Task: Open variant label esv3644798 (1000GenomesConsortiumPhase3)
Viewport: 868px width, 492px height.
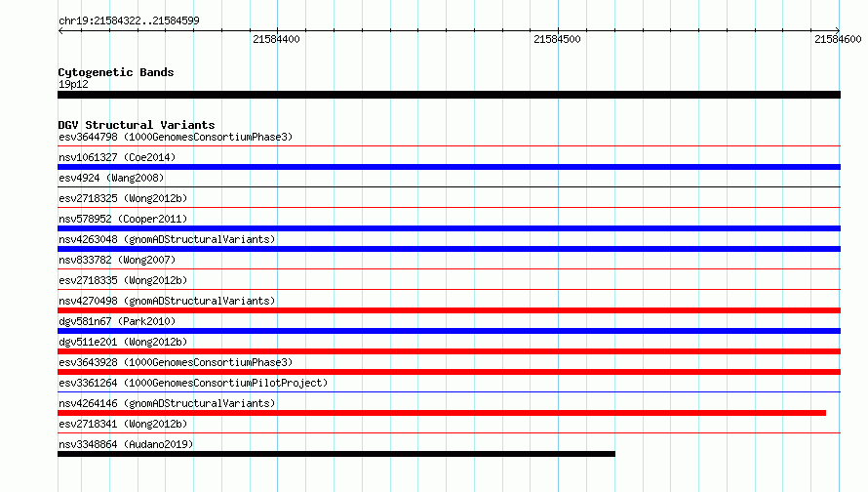Action: pyautogui.click(x=176, y=137)
